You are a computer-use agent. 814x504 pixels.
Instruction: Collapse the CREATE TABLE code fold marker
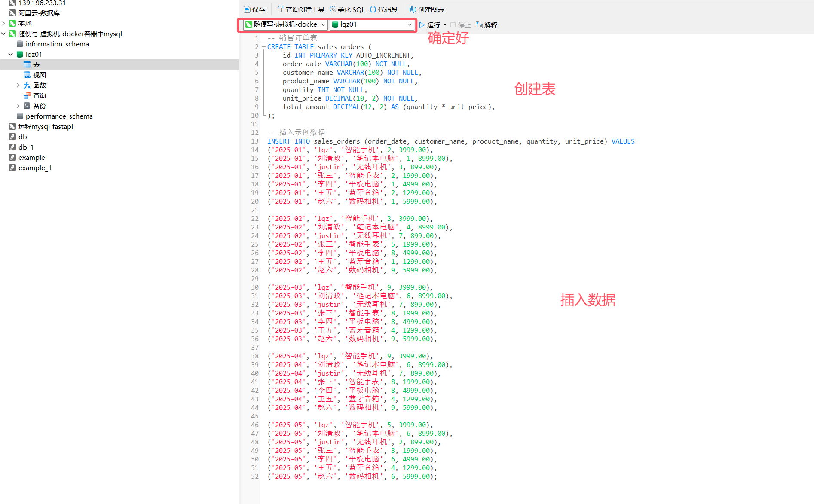pyautogui.click(x=263, y=46)
